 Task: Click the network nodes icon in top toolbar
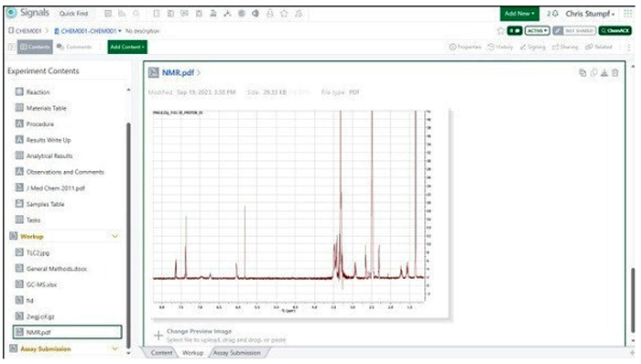click(227, 14)
